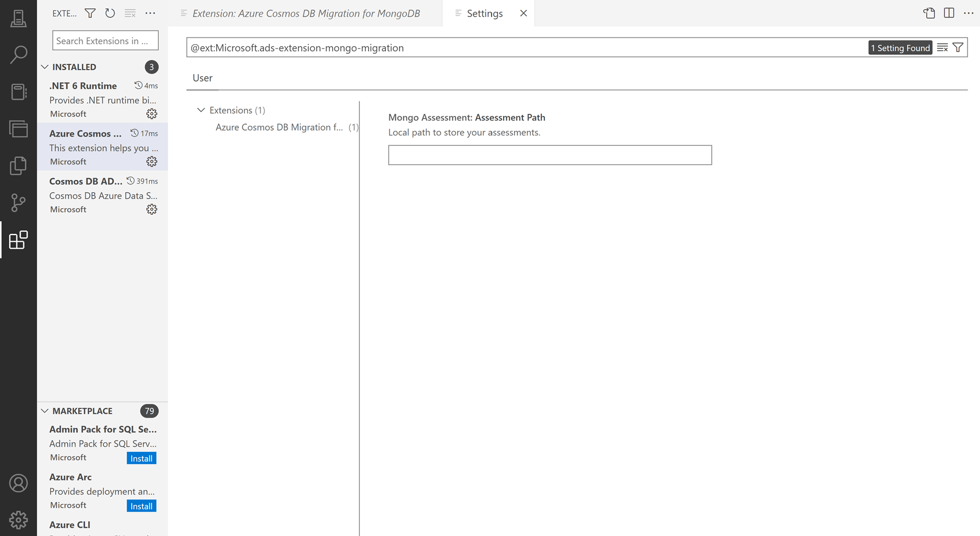Image resolution: width=980 pixels, height=536 pixels.
Task: Open the Explorer files view icon
Action: click(19, 165)
